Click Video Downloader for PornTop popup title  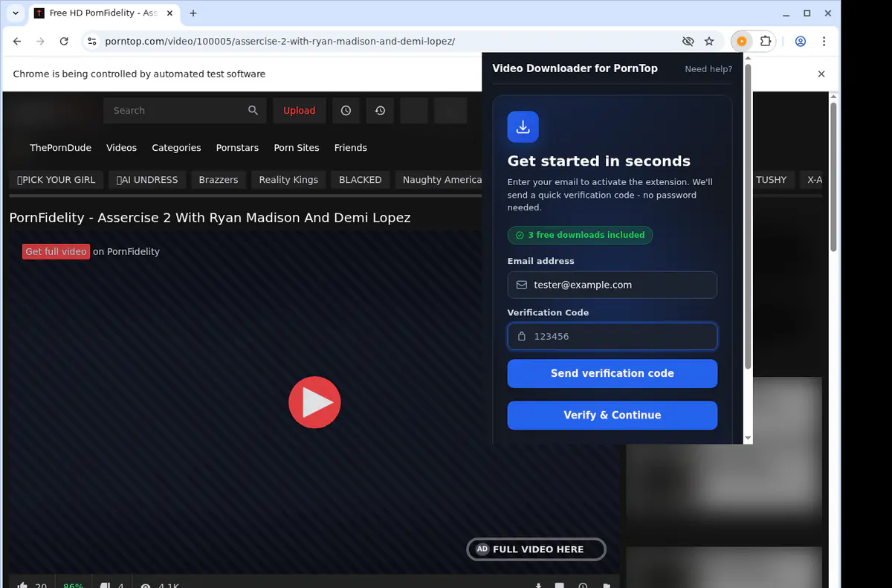(x=575, y=68)
